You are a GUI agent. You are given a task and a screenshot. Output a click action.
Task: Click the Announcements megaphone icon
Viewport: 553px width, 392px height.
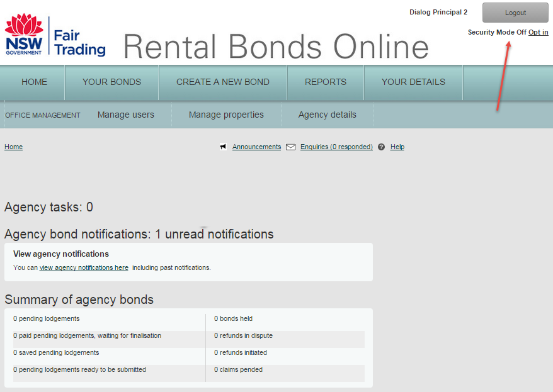pyautogui.click(x=223, y=147)
